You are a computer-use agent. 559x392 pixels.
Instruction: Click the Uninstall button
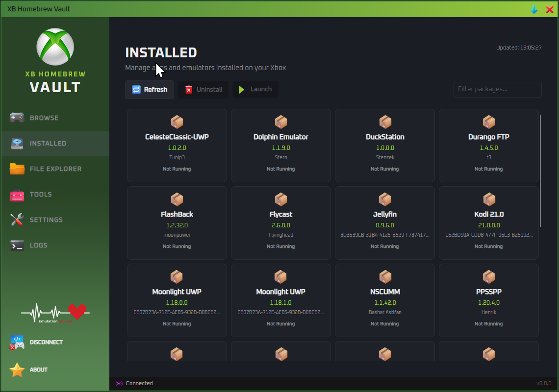203,90
